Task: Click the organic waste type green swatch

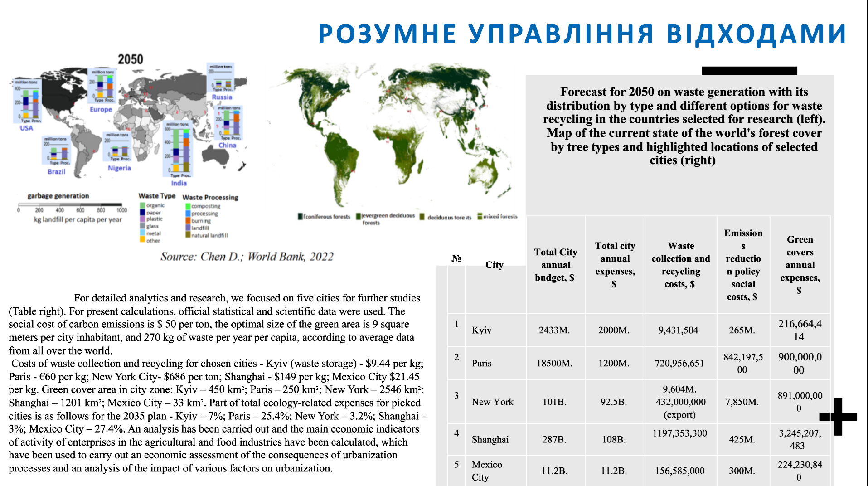Action: [x=142, y=205]
